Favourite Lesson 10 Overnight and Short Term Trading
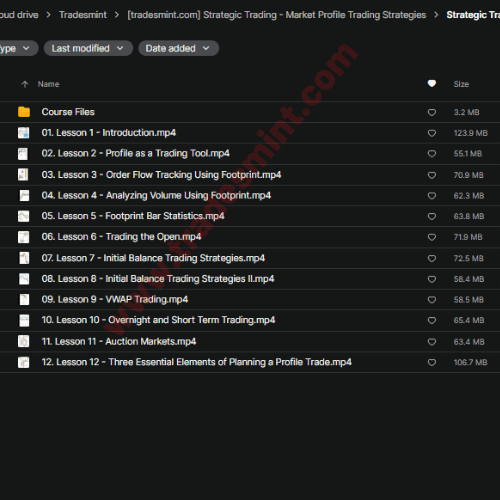The height and width of the screenshot is (500, 500). pos(432,320)
